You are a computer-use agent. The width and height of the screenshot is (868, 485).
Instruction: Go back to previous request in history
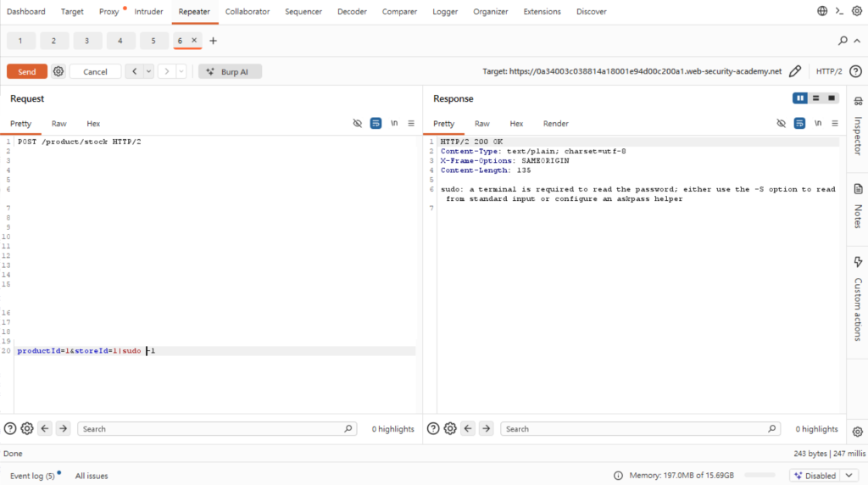coord(135,71)
